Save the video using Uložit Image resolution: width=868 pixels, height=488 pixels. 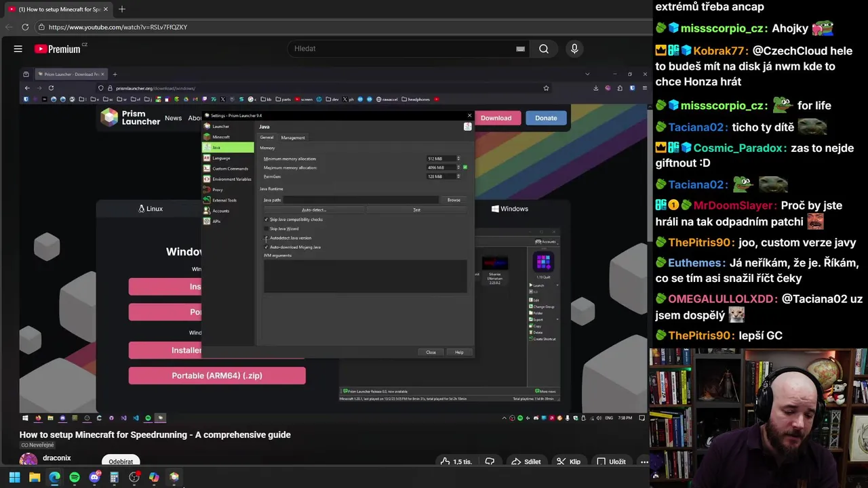coord(611,462)
